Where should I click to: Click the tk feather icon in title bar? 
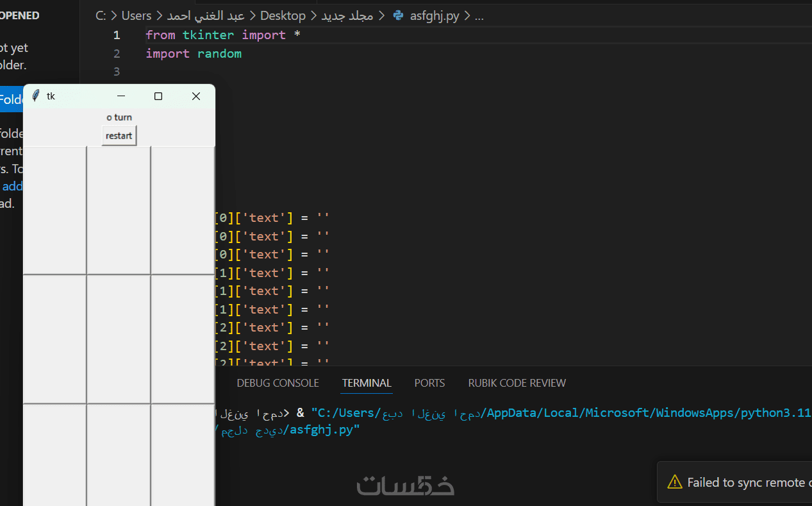coord(36,96)
